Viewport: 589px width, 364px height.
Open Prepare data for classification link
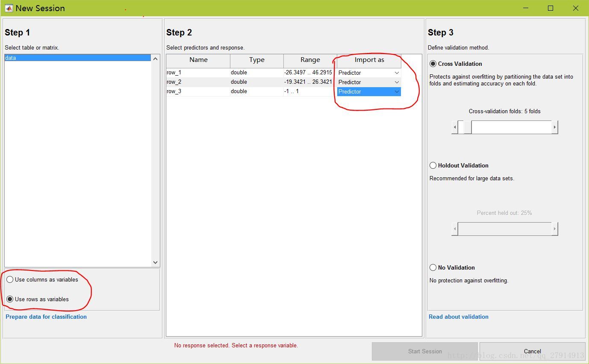46,317
